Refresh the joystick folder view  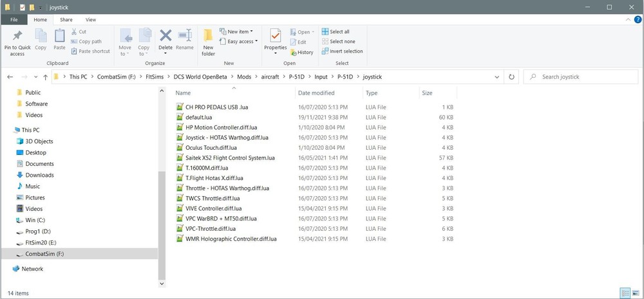point(511,77)
